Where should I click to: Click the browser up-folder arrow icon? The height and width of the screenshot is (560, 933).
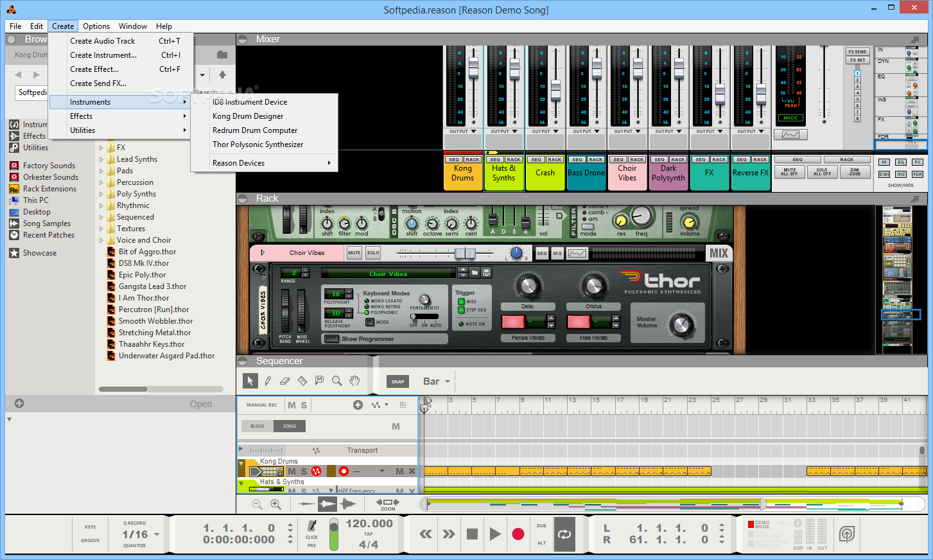pyautogui.click(x=222, y=74)
